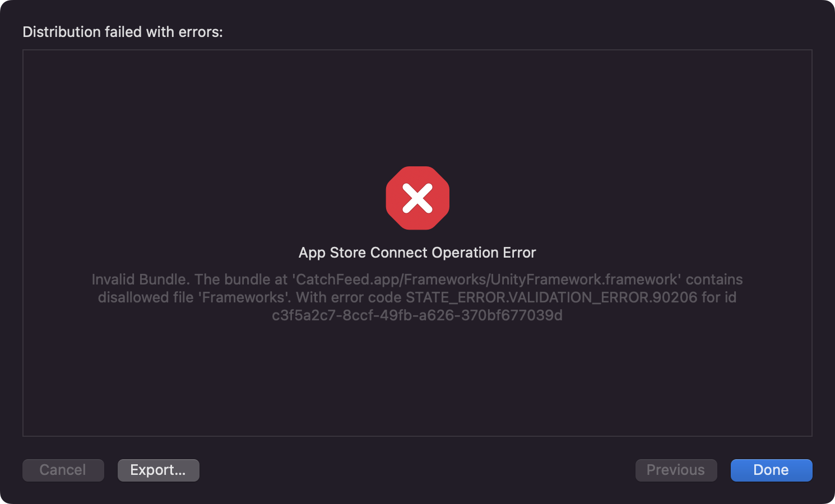
Task: Click the 'Distribution failed with errors:' heading
Action: click(x=123, y=32)
